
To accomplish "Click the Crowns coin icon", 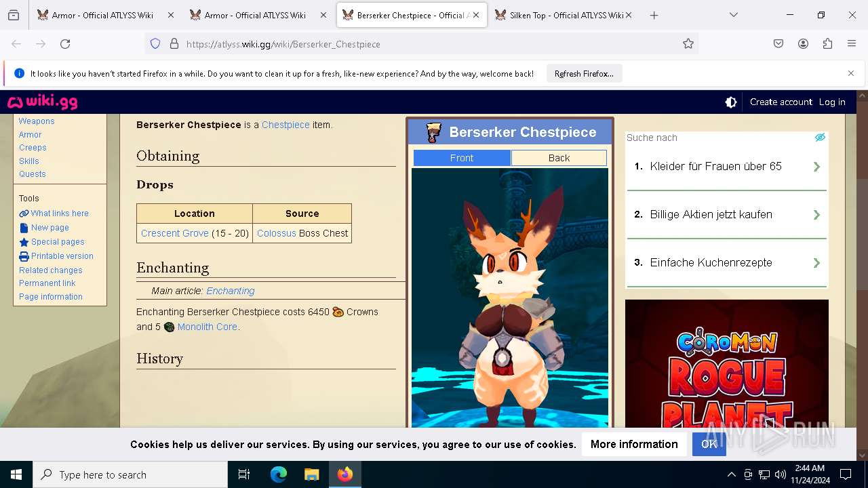I will [x=338, y=312].
